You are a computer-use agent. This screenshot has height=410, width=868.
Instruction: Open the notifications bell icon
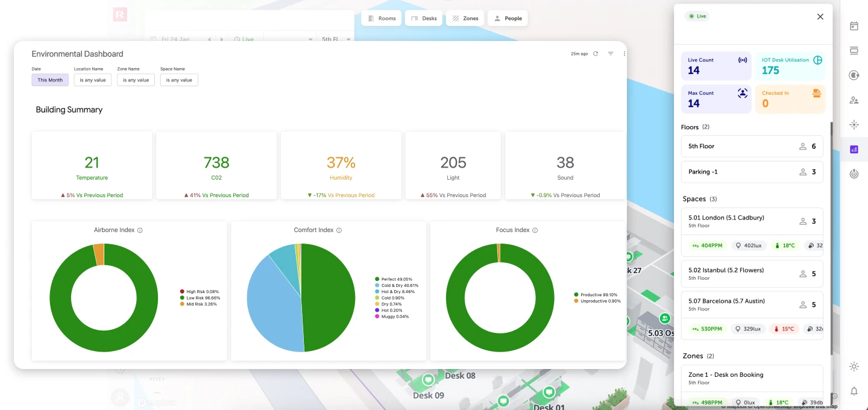[x=854, y=391]
